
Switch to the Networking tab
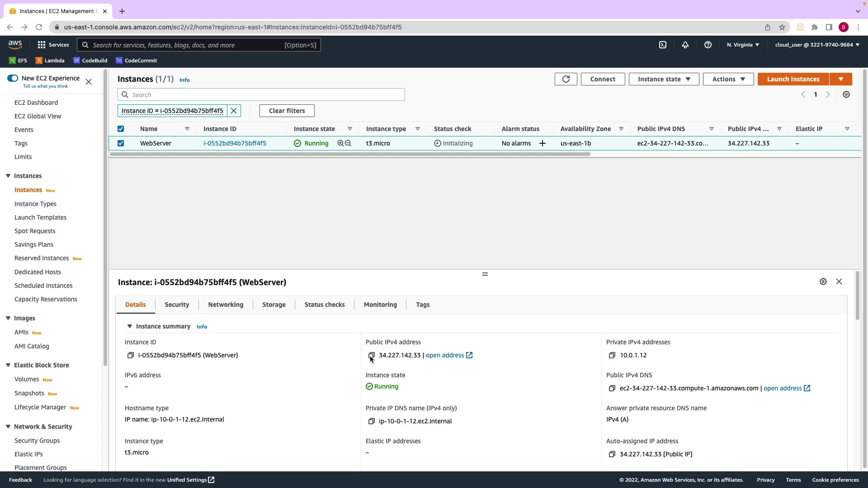point(226,305)
